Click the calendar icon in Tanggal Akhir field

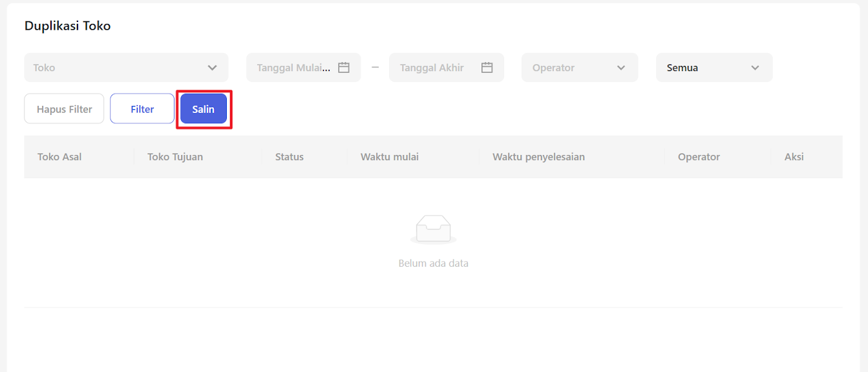487,67
